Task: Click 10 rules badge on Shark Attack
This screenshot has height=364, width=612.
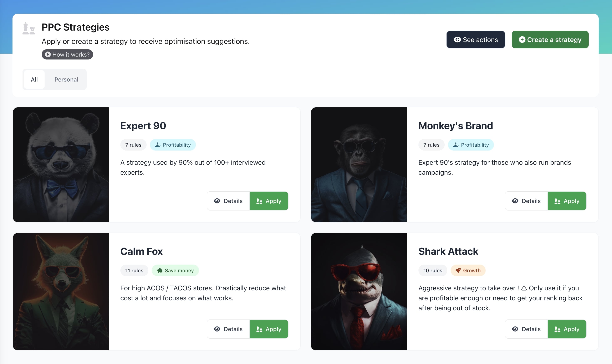Action: 433,270
